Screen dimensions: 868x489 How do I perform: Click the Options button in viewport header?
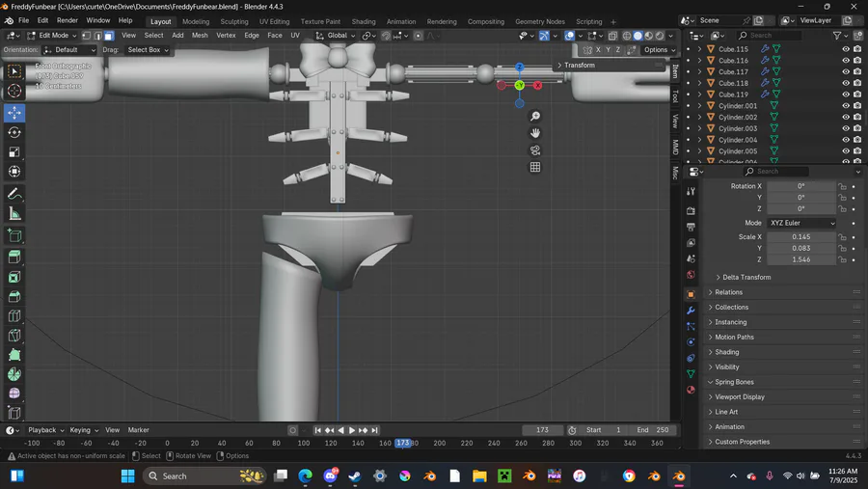tap(659, 50)
